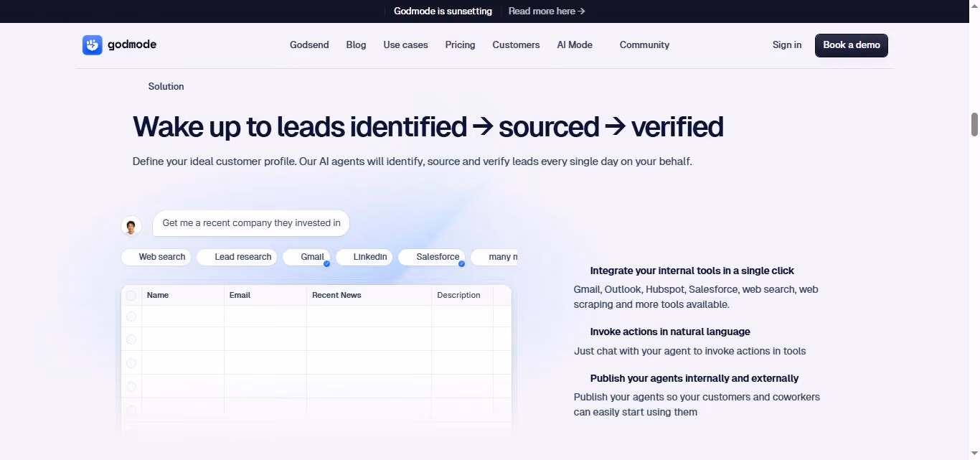Click 'Integrate your internal tools in a single click'
Image resolution: width=980 pixels, height=460 pixels.
pos(692,271)
